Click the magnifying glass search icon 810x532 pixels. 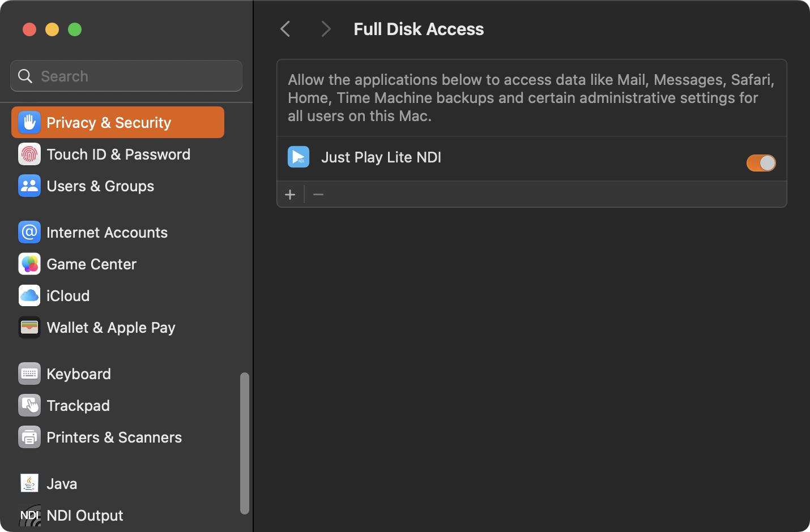coord(25,76)
